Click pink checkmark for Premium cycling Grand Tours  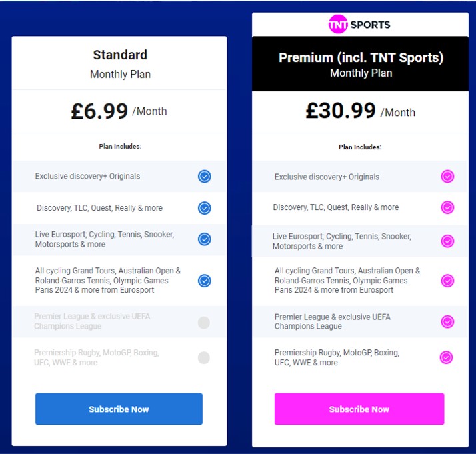coord(447,281)
